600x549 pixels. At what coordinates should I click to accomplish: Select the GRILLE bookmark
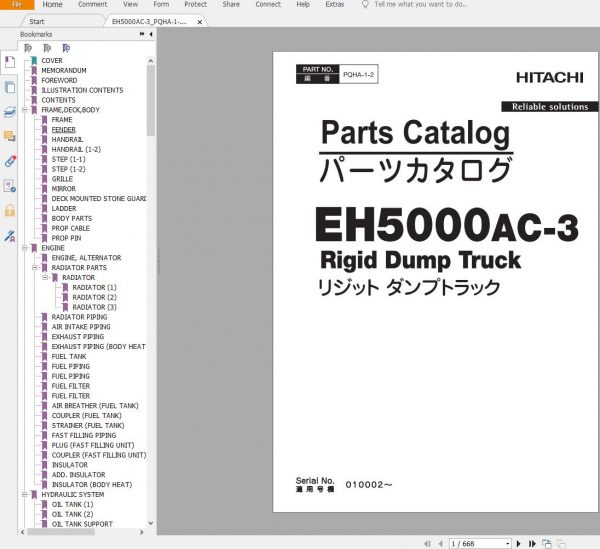[x=62, y=179]
